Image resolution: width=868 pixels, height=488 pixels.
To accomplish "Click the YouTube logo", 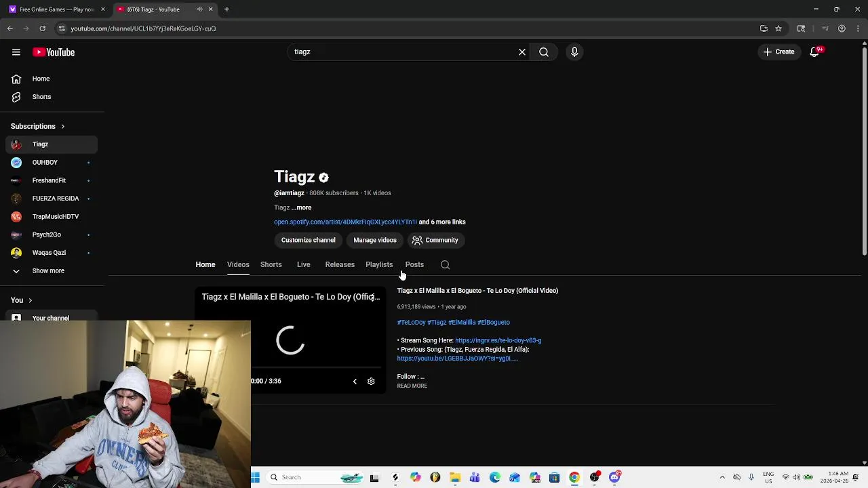I will pyautogui.click(x=54, y=52).
